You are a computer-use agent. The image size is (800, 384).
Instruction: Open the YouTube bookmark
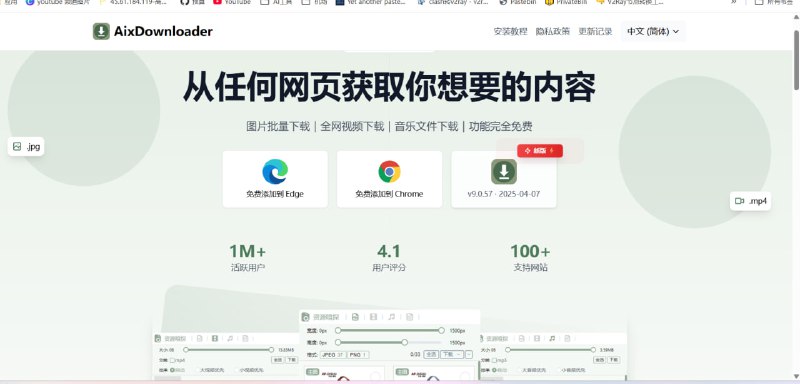[232, 2]
